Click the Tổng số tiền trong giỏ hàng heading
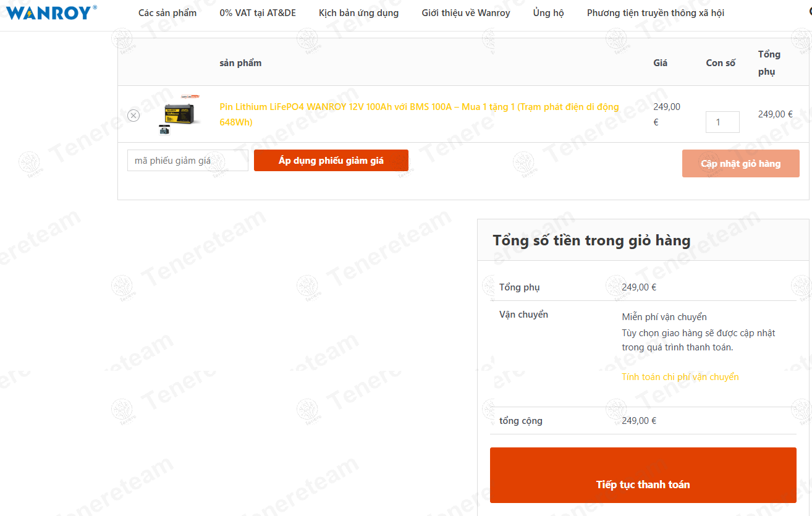Viewport: 812px width, 516px height. click(x=591, y=240)
